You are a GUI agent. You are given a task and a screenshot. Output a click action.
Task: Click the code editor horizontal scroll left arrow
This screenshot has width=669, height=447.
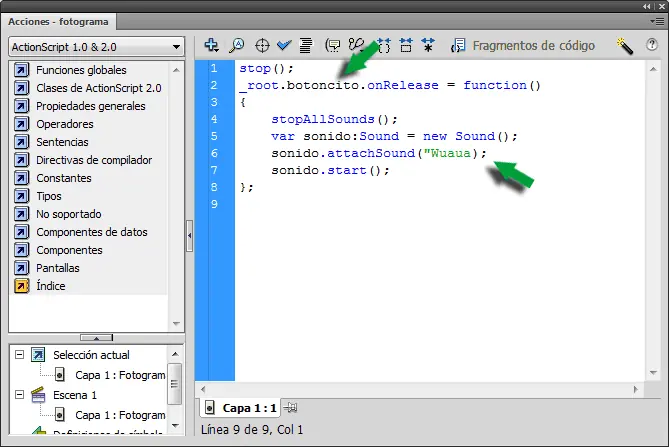(203, 389)
